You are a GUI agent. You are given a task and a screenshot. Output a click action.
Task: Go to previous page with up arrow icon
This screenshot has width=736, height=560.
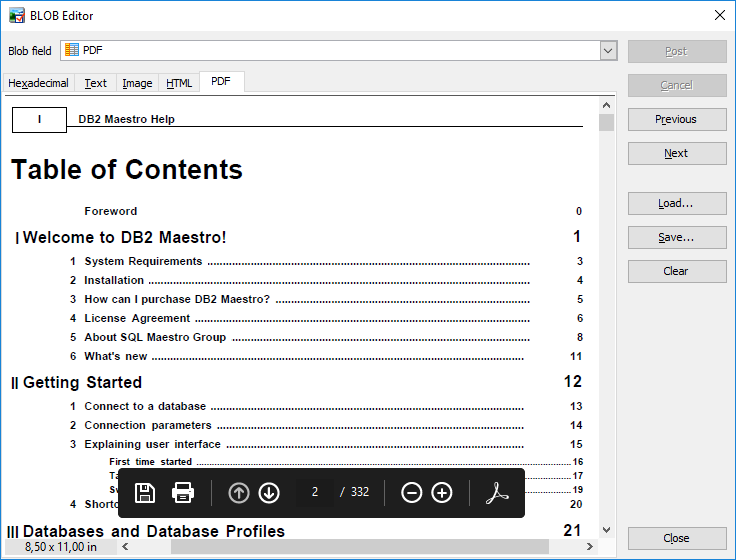(239, 493)
